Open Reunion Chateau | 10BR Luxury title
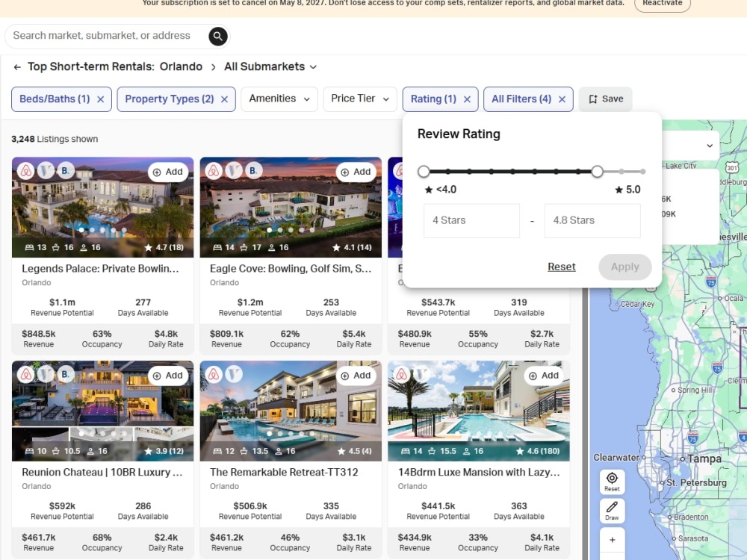 click(x=102, y=473)
